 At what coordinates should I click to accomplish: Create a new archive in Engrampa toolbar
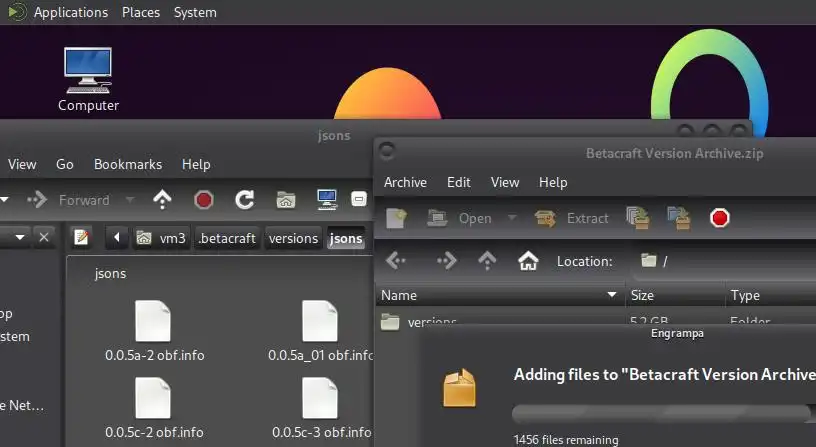397,218
